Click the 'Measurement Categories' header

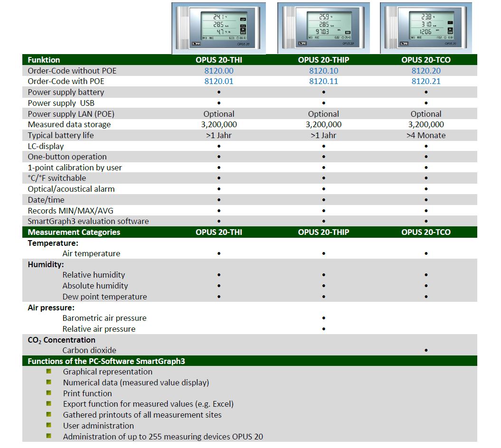(74, 232)
